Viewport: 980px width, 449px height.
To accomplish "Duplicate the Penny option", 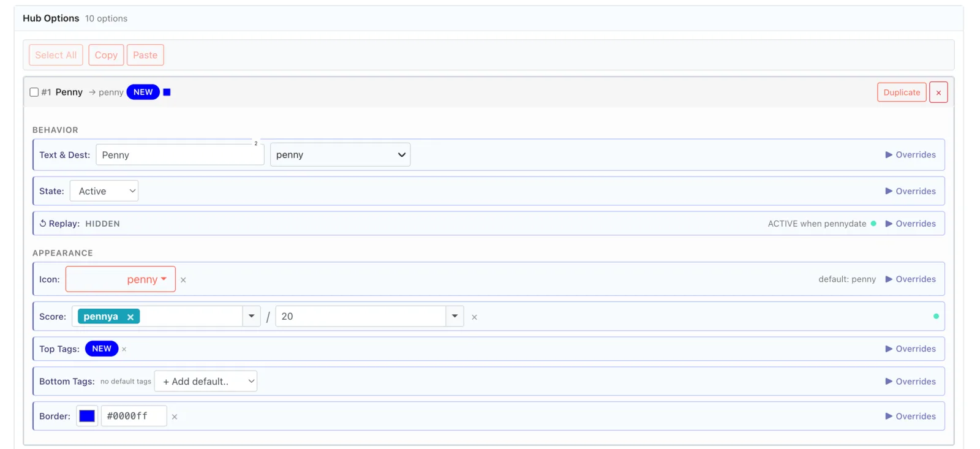I will (902, 92).
